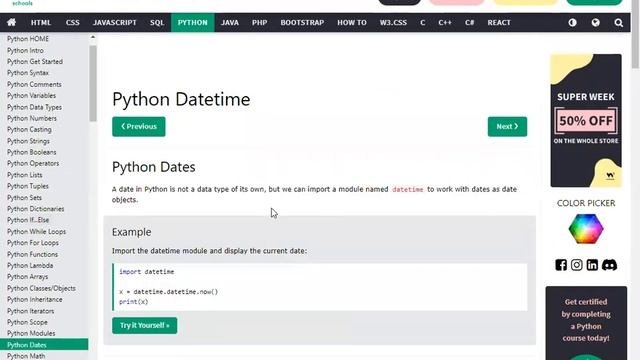The height and width of the screenshot is (360, 640).
Task: Open the hexagon color picker
Action: click(x=586, y=229)
